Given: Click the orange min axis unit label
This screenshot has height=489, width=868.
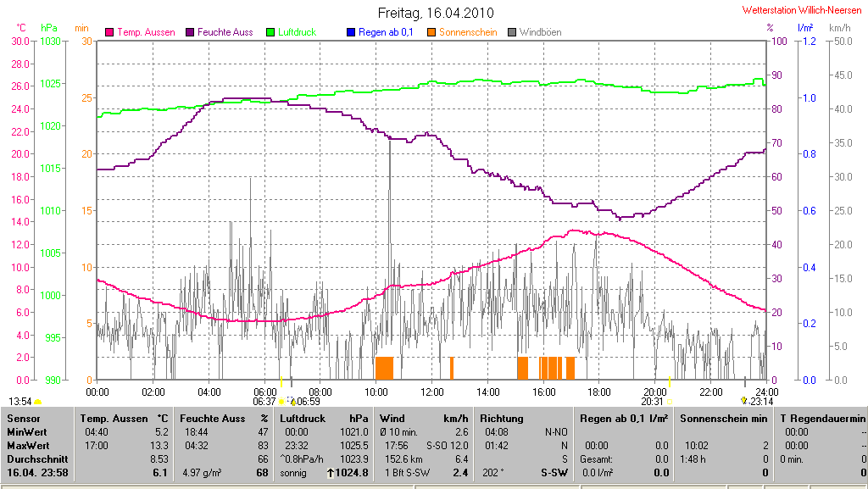Looking at the screenshot, I should click(x=81, y=28).
